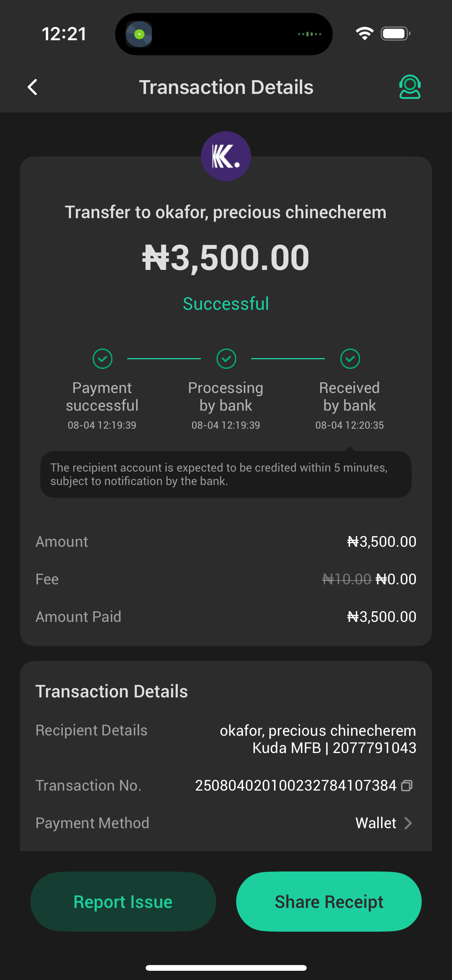Tap the Payment successful checkmark

[x=102, y=359]
